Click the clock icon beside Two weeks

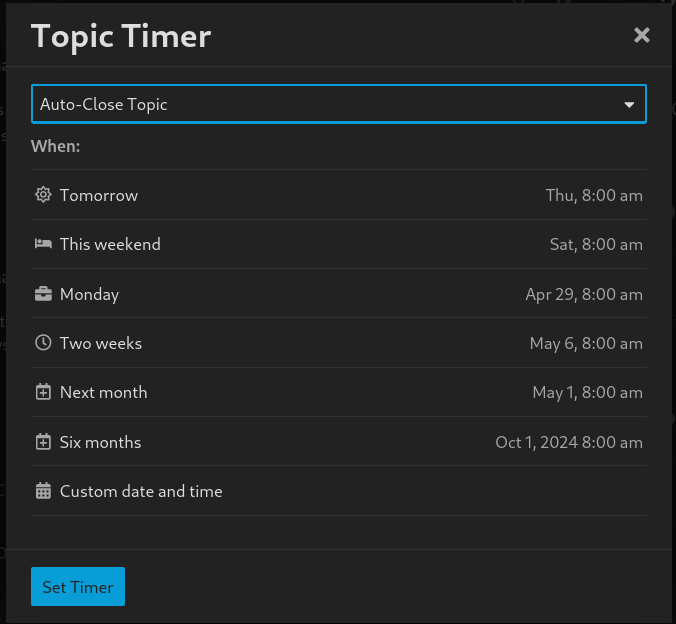43,343
